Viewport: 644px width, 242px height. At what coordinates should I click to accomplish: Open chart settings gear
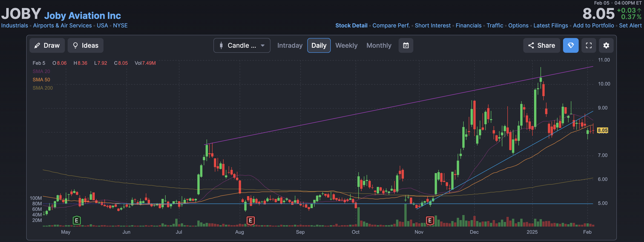click(x=606, y=45)
